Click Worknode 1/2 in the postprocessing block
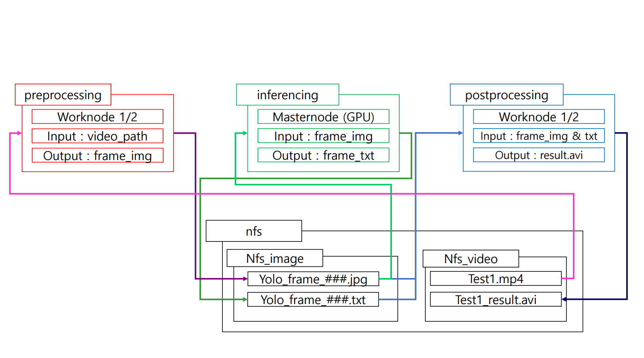Image resolution: width=644 pixels, height=358 pixels. click(539, 117)
